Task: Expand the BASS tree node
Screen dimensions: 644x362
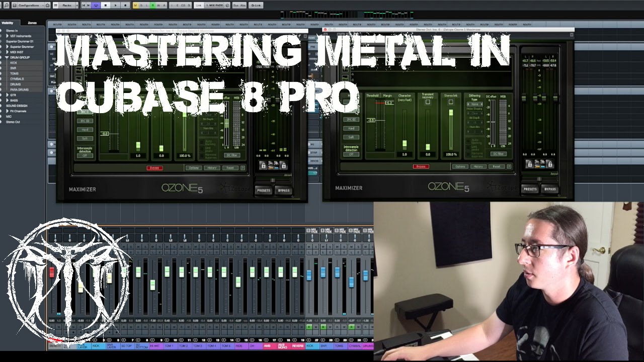Action: (x=7, y=101)
